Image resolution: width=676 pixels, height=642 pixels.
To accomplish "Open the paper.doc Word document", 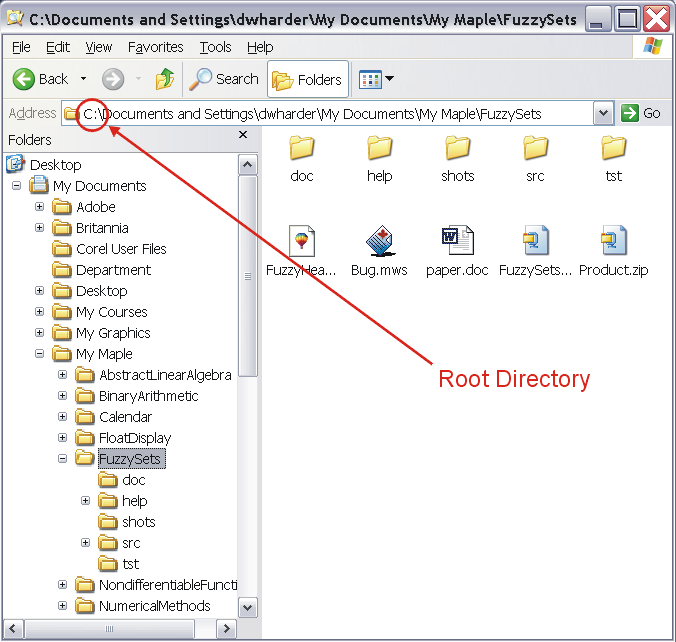I will coord(457,243).
